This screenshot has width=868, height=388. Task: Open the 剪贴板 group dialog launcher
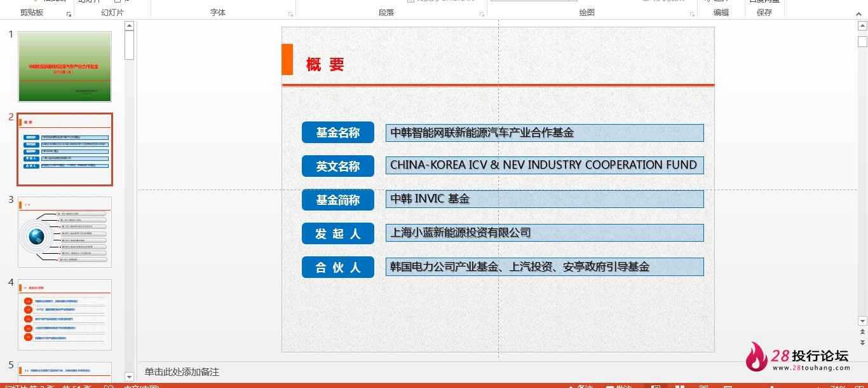(x=69, y=13)
